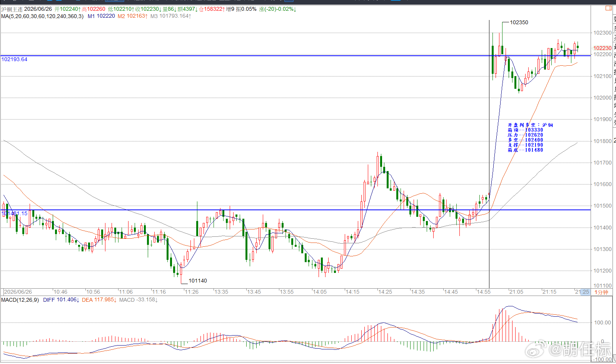This screenshot has height=364, width=616.
Task: Click the M3 101793.164 moving average value
Action: click(171, 16)
